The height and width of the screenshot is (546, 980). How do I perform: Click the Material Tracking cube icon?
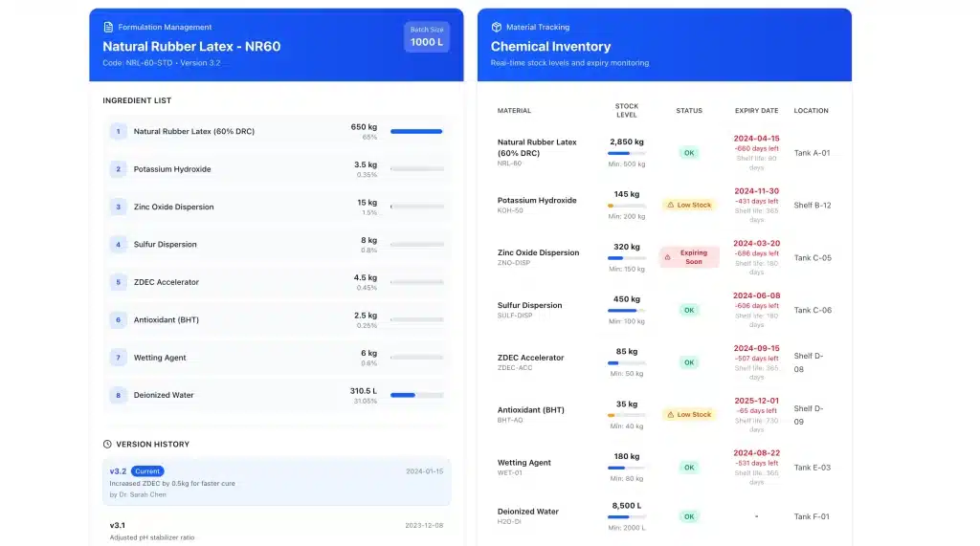pos(497,28)
